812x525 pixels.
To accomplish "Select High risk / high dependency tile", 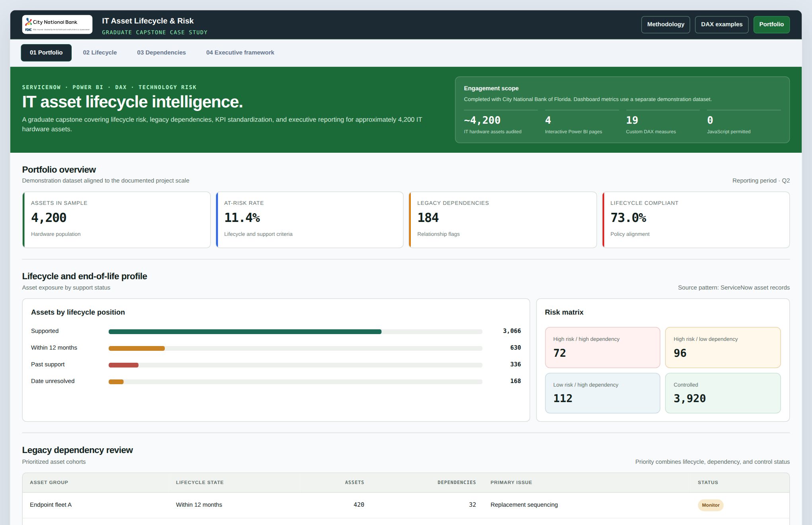I will [x=603, y=348].
